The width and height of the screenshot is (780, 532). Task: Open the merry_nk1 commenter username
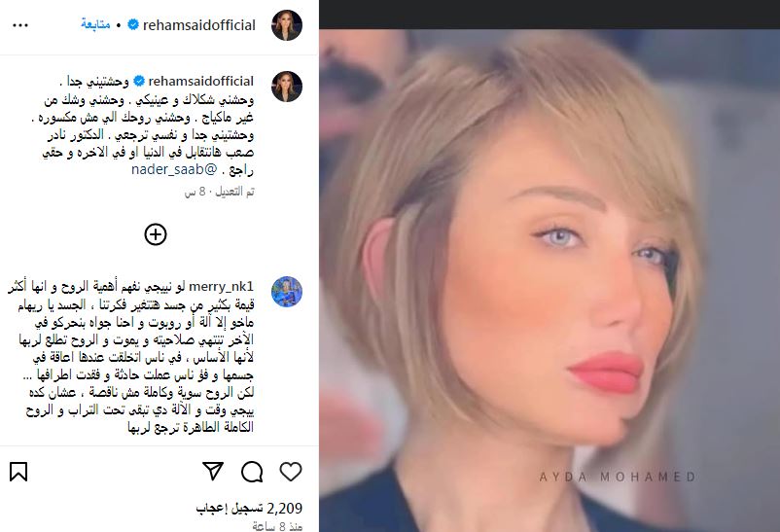[222, 287]
